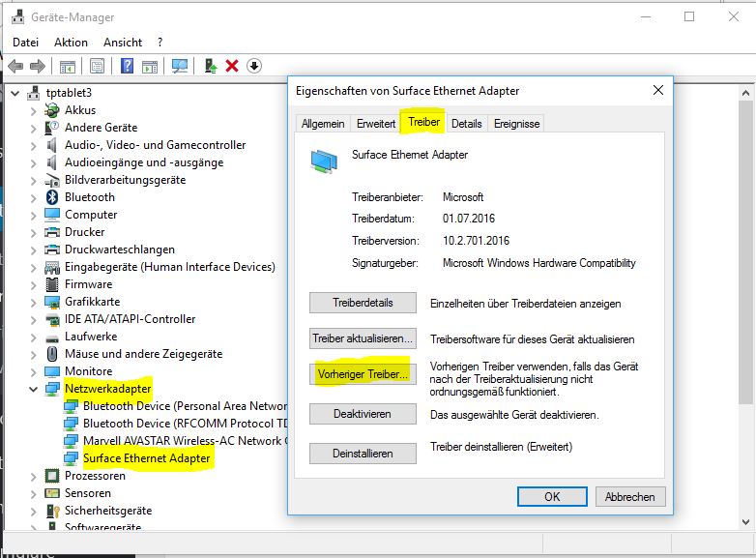Click the Laufwerke drive icon
756x558 pixels.
click(x=51, y=338)
